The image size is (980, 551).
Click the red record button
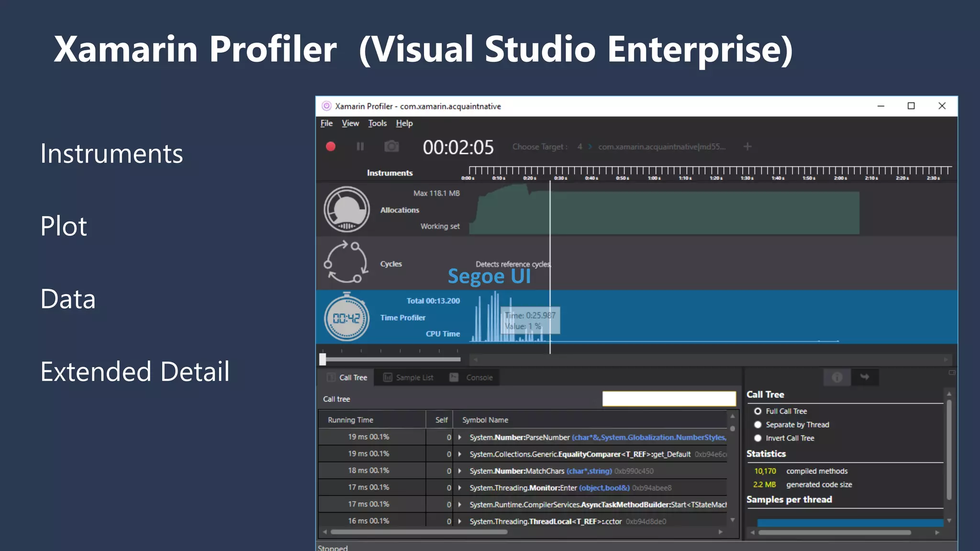(331, 146)
